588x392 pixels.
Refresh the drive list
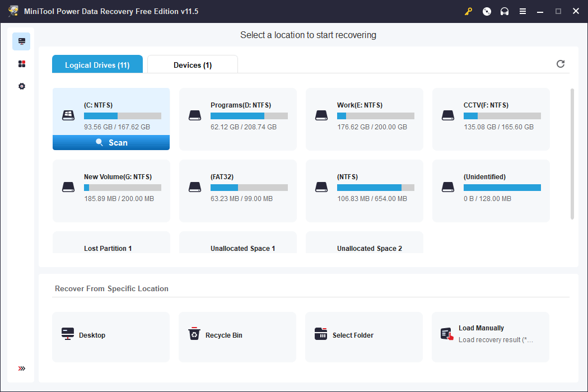tap(561, 64)
